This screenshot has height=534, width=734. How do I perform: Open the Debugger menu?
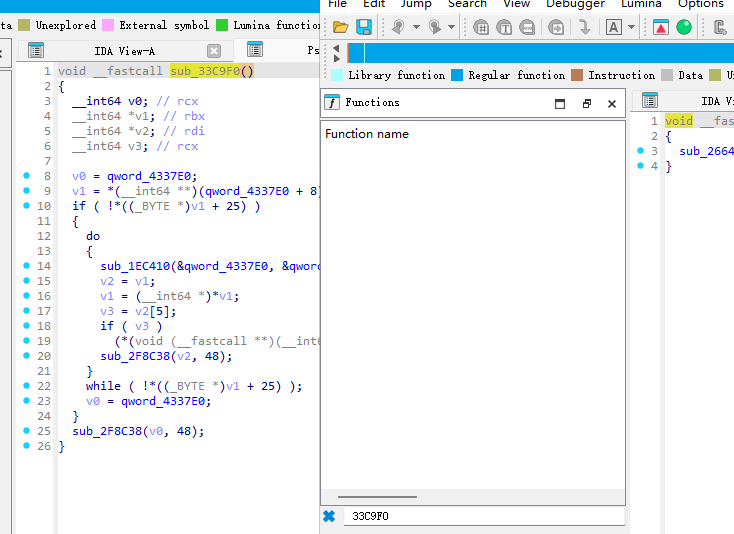tap(575, 4)
